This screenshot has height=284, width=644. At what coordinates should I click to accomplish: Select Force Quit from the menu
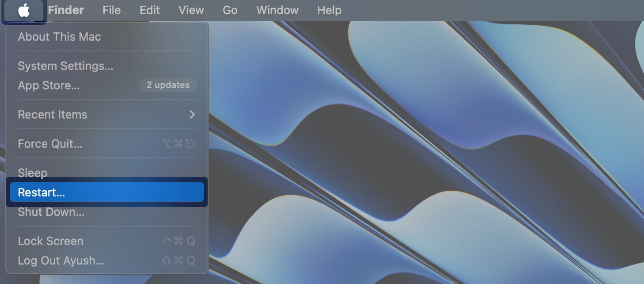pos(50,144)
